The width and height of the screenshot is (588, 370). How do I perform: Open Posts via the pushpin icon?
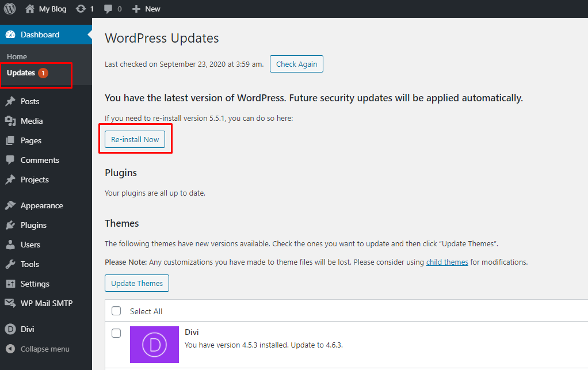coord(10,101)
